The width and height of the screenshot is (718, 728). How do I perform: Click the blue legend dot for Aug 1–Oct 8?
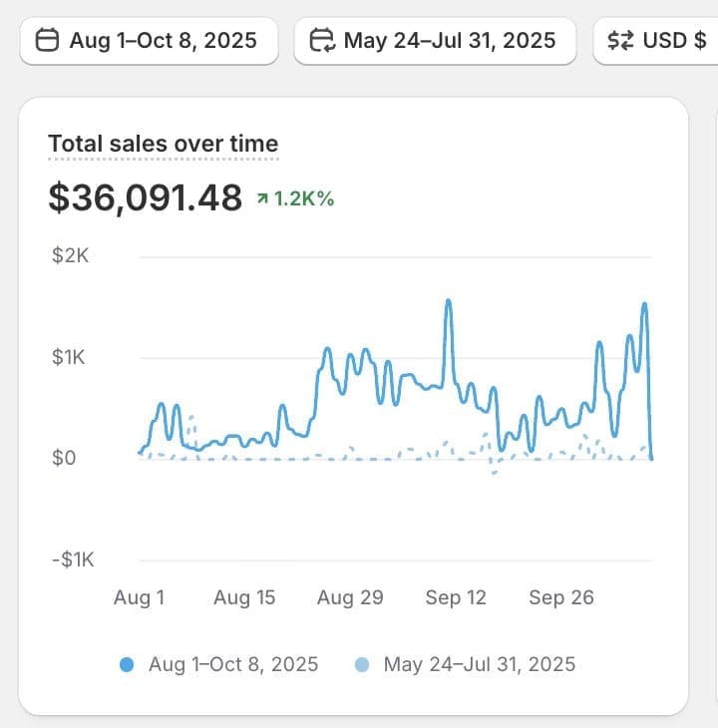tap(127, 665)
